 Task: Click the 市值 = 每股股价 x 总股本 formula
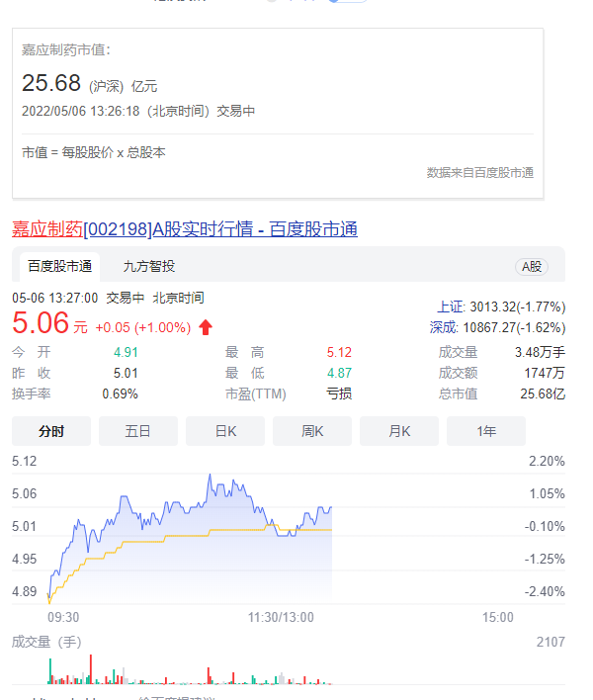click(x=94, y=152)
